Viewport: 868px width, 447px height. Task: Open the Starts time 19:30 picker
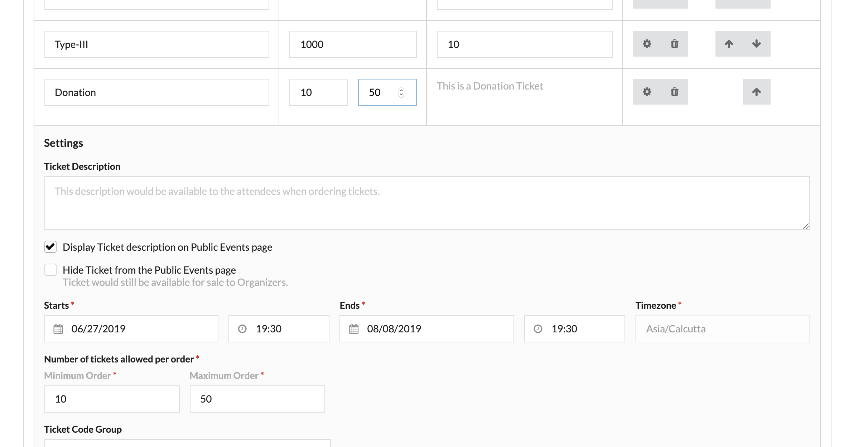[279, 329]
